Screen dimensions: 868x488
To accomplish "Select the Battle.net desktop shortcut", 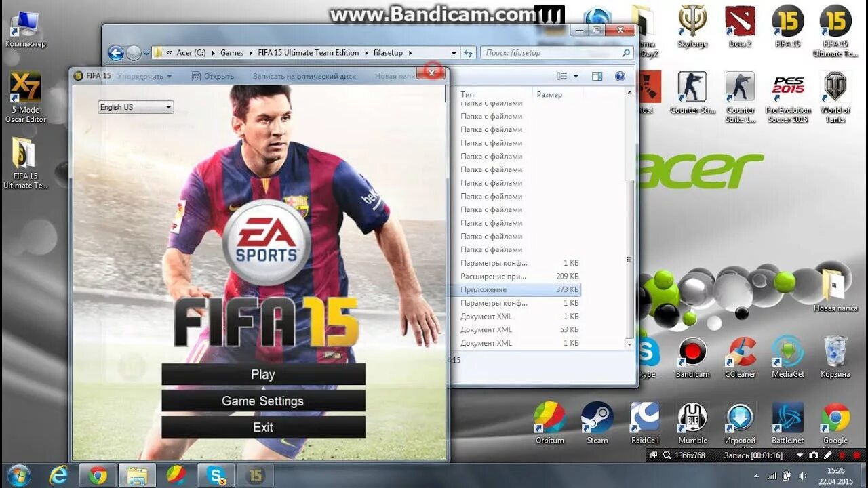I will 787,424.
